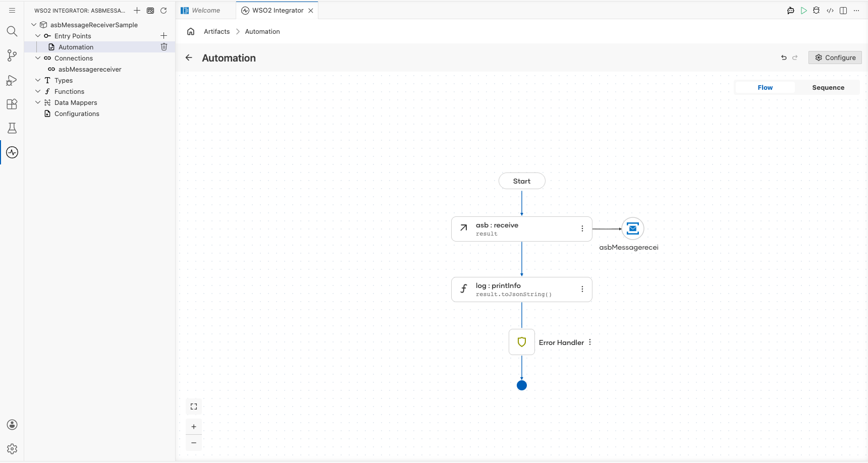The image size is (868, 463).
Task: Collapse the Entry Points section
Action: point(38,36)
